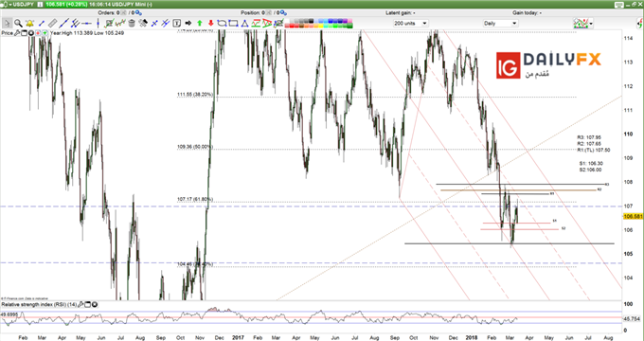Viewport: 644px width, 341px height.
Task: Click the 107.17 (61.80%) Fibonacci label
Action: [195, 199]
